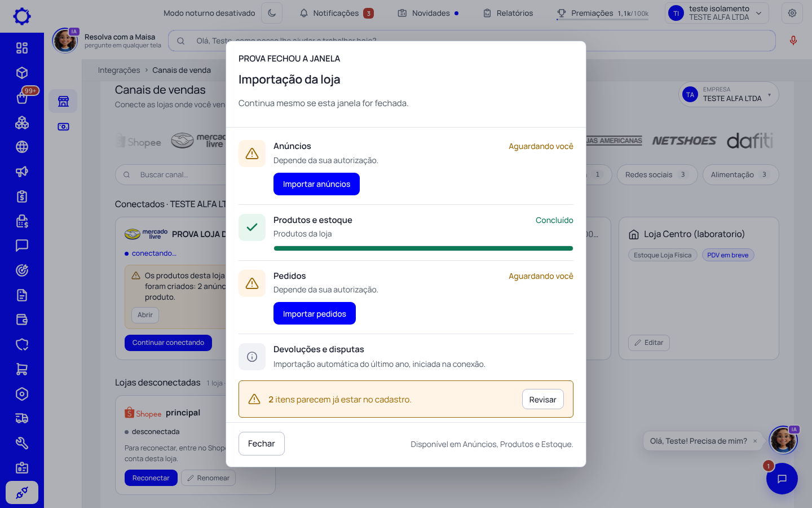The width and height of the screenshot is (812, 508).
Task: Click Reconectar on Shopee principal store
Action: tap(151, 478)
